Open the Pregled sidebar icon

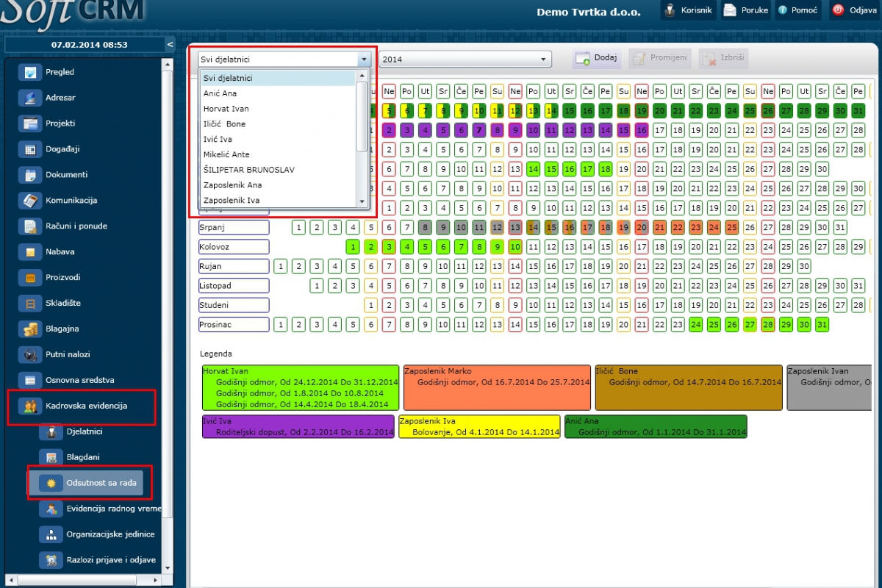click(x=30, y=72)
